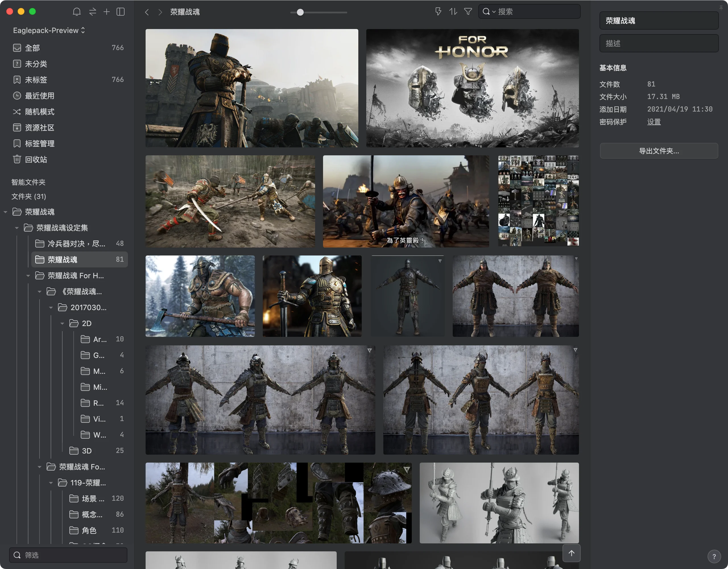The image size is (728, 569).
Task: Open the help question mark button
Action: pos(714,556)
